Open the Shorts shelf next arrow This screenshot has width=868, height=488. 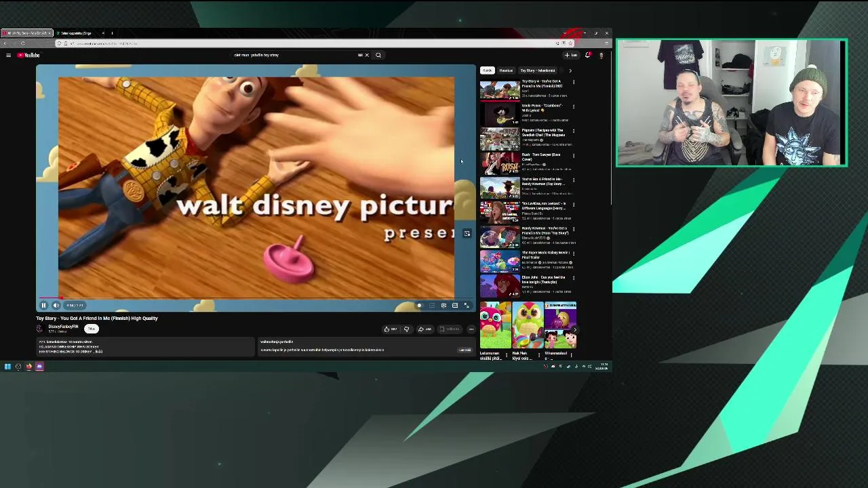[x=574, y=329]
